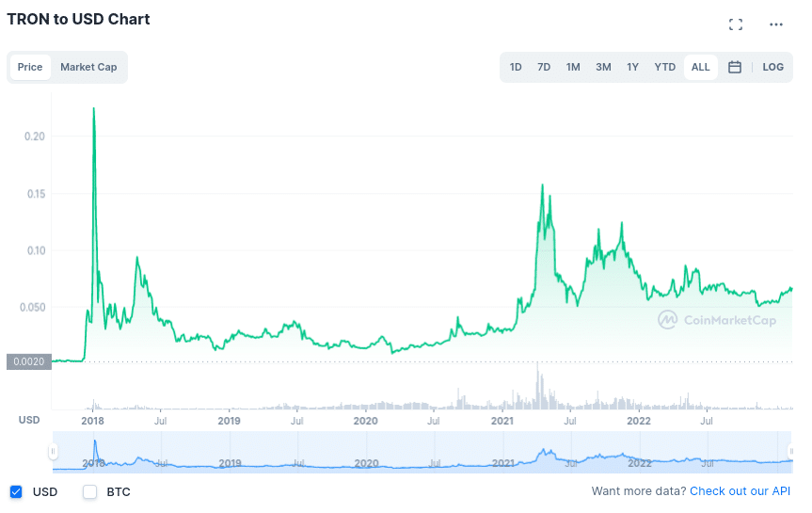Grab the right range slider handle

[x=790, y=451]
